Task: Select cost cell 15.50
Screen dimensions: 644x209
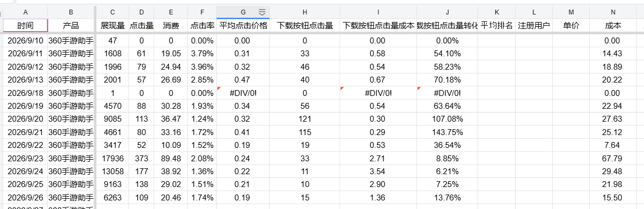Action: [x=612, y=197]
